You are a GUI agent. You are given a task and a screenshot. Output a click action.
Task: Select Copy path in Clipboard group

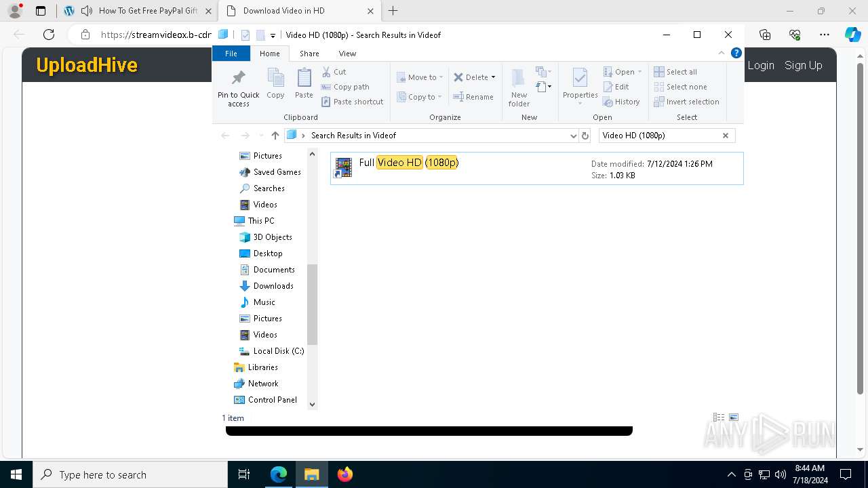click(x=345, y=87)
